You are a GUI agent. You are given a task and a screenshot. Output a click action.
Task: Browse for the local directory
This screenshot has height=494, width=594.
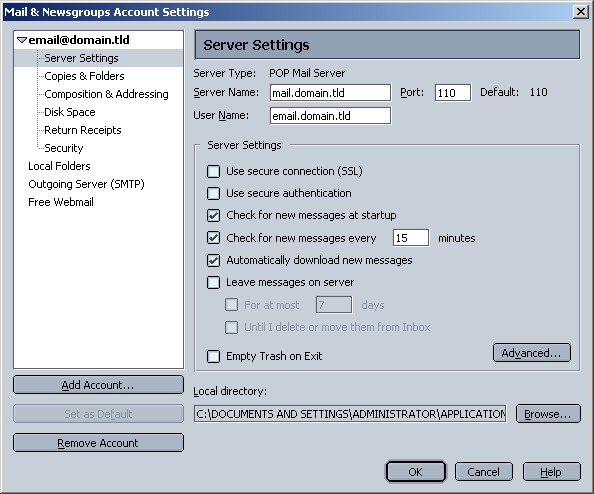click(548, 414)
